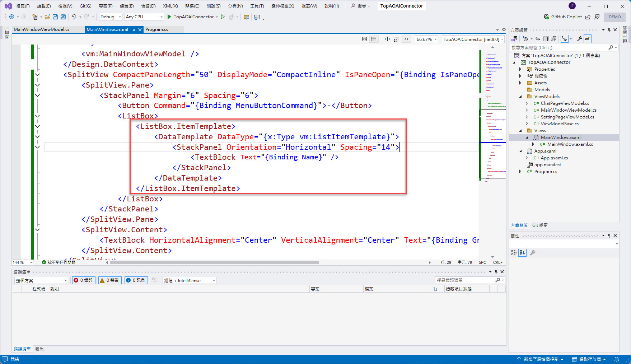Click the Save All multi-disk icon
The image size is (631, 364).
[63, 17]
